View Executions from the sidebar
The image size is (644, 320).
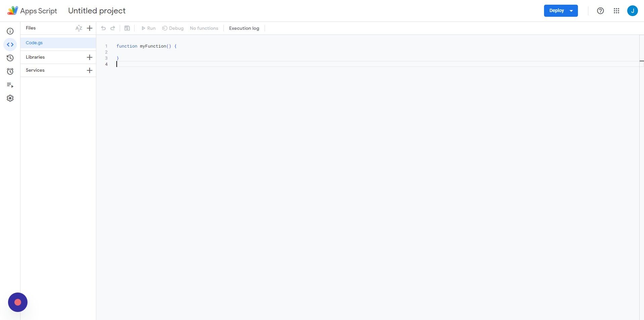(10, 85)
